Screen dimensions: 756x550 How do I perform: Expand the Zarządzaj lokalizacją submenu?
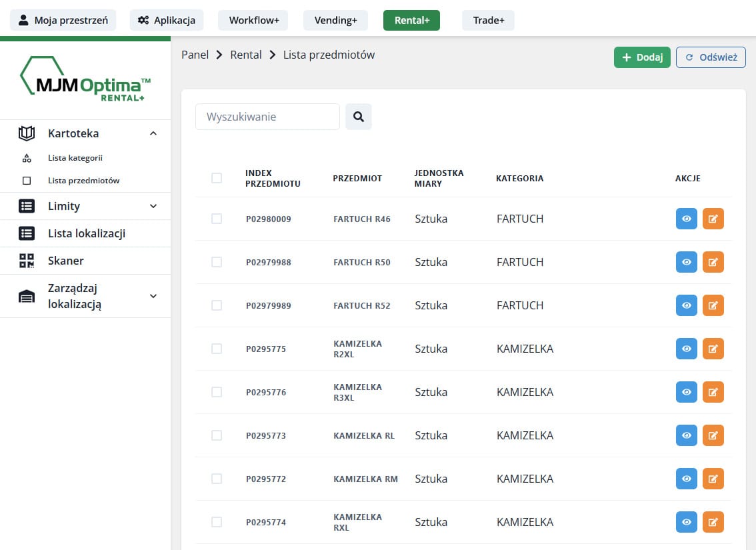coord(153,296)
